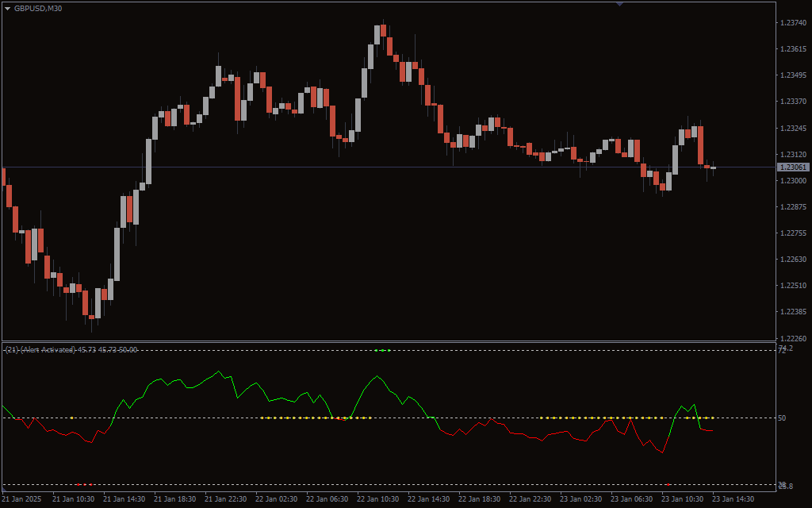Click the lowest red trough of the indicator line

click(x=662, y=452)
